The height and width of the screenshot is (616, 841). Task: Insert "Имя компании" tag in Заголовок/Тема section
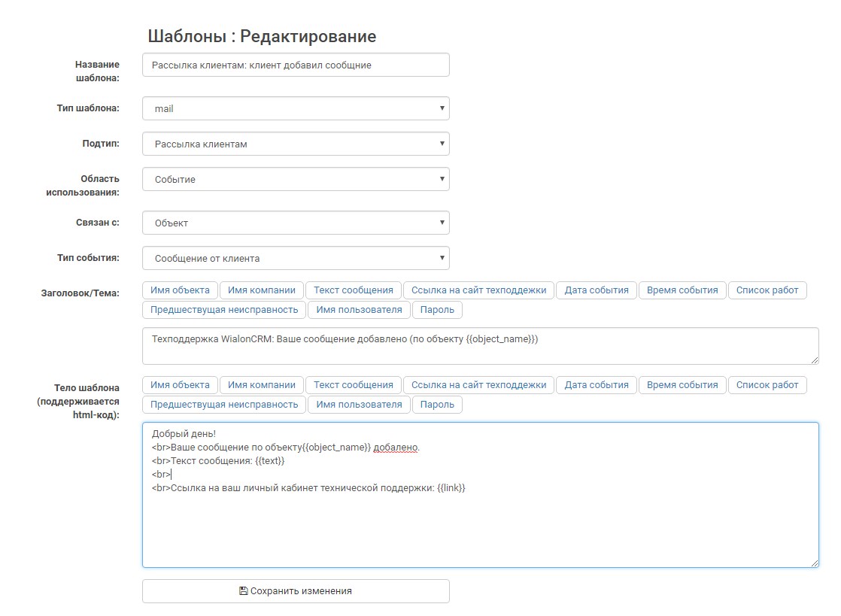coord(262,290)
